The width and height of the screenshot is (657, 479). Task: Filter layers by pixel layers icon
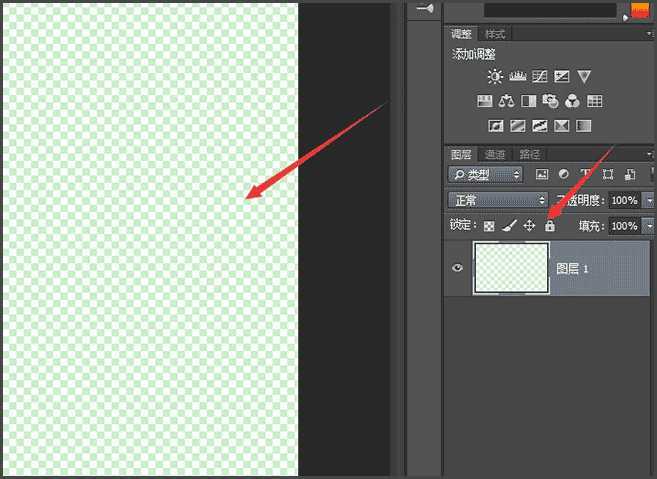coord(542,174)
